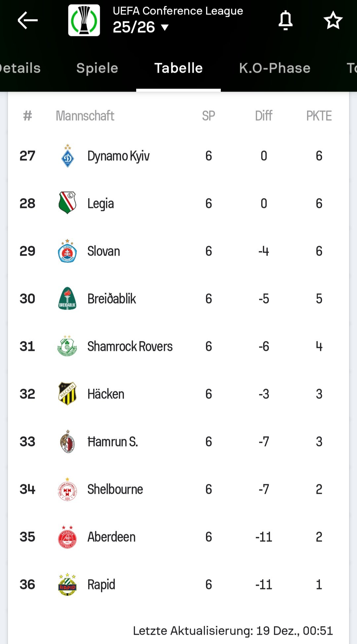Tap the Rapid club crest
Screen dimensions: 357x644
tap(67, 584)
